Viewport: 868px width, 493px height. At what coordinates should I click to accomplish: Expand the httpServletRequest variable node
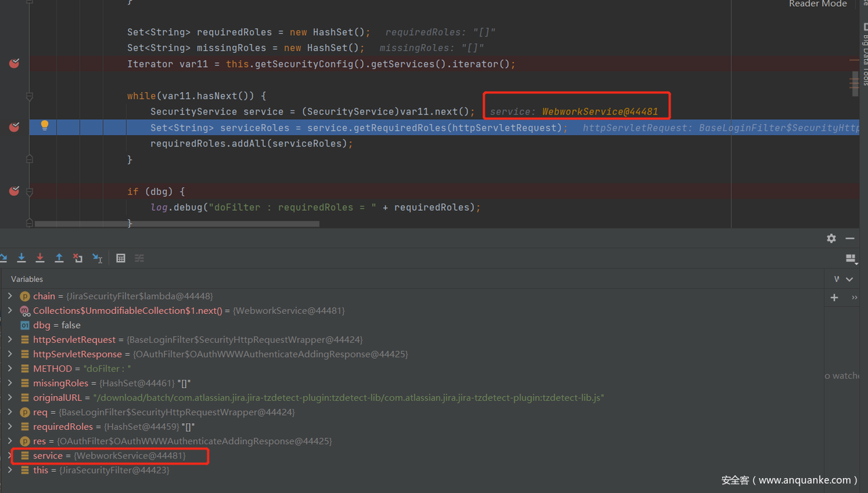[9, 340]
